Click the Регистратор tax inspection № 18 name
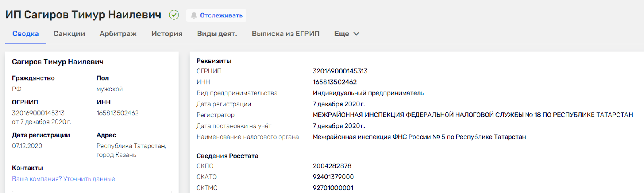The width and height of the screenshot is (644, 193). coord(473,115)
